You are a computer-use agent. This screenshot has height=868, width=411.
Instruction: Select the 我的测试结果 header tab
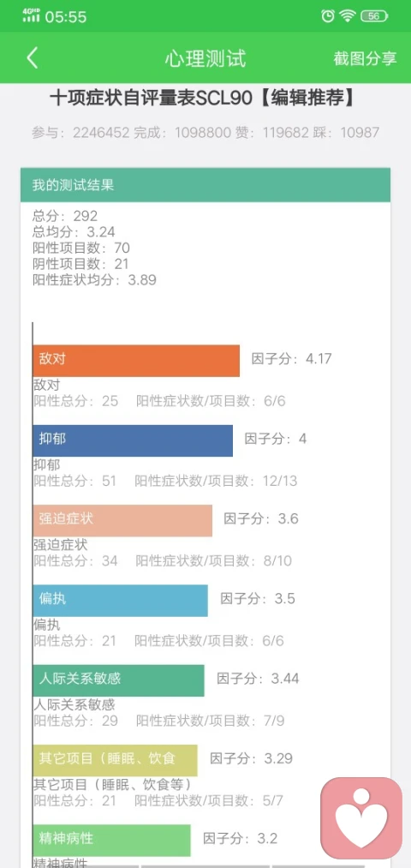click(205, 185)
